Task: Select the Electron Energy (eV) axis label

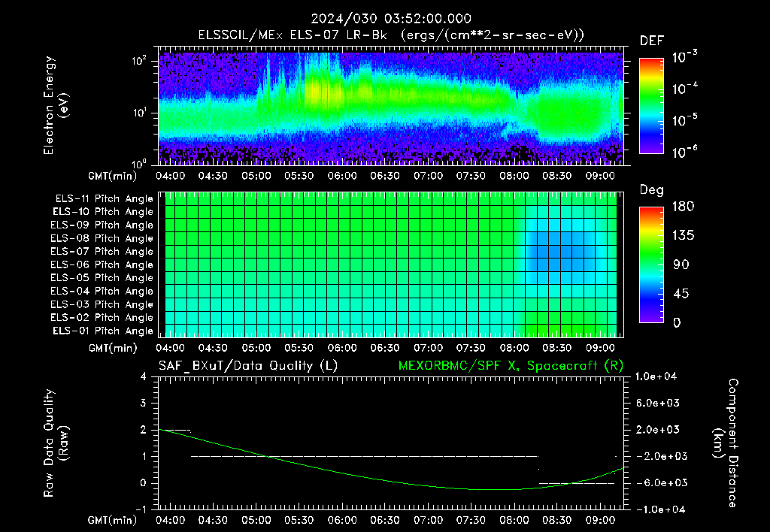Action: (x=56, y=105)
